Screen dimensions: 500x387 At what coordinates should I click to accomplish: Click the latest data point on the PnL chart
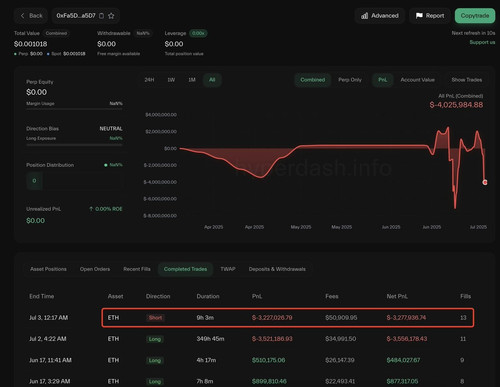(x=485, y=182)
